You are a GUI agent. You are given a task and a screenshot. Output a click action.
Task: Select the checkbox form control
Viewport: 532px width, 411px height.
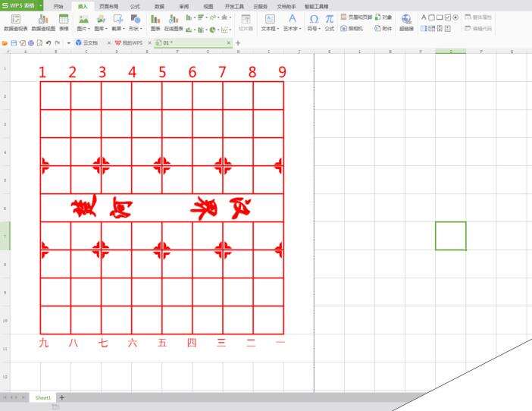click(448, 17)
